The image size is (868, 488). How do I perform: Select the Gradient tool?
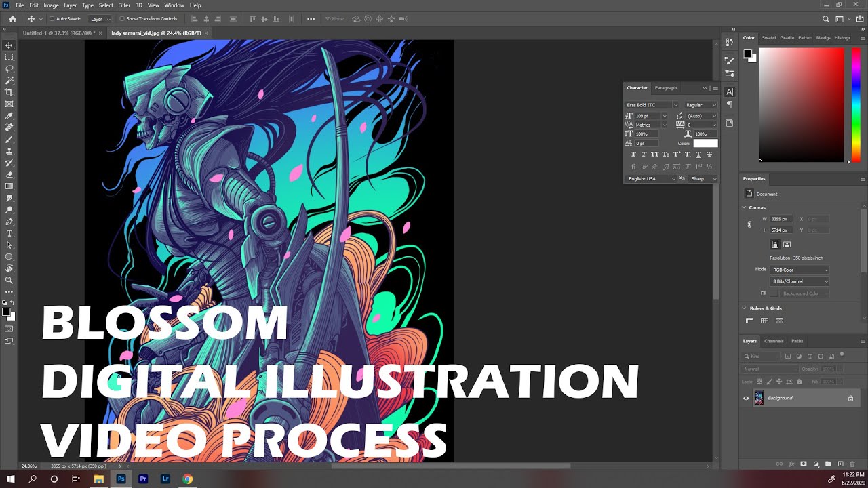(x=9, y=186)
